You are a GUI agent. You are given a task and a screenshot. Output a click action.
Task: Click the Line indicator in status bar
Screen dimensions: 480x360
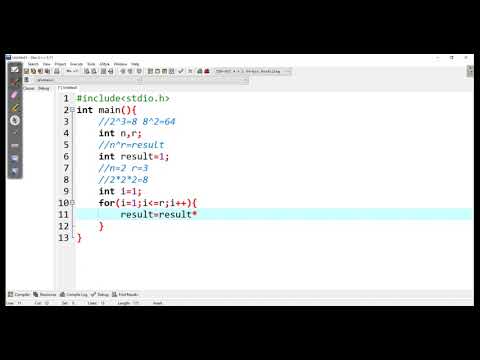(x=14, y=303)
